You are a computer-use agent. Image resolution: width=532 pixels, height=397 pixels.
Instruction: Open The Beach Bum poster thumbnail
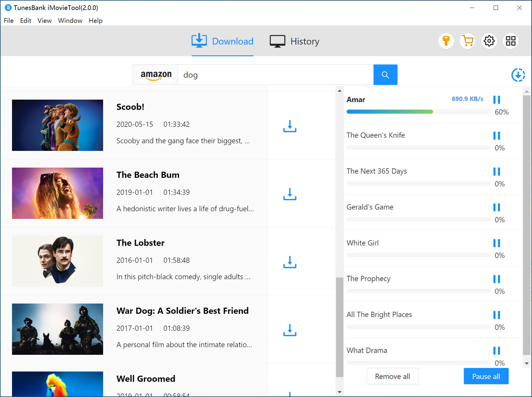click(x=57, y=193)
